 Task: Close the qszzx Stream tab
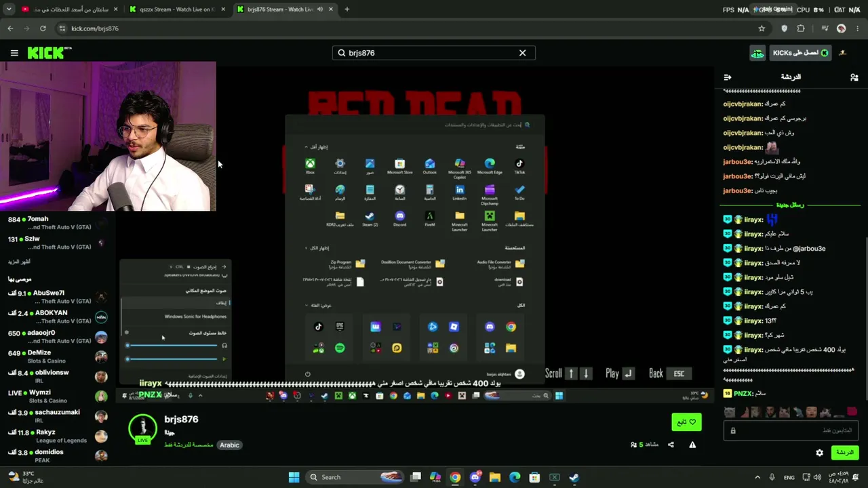click(x=222, y=9)
